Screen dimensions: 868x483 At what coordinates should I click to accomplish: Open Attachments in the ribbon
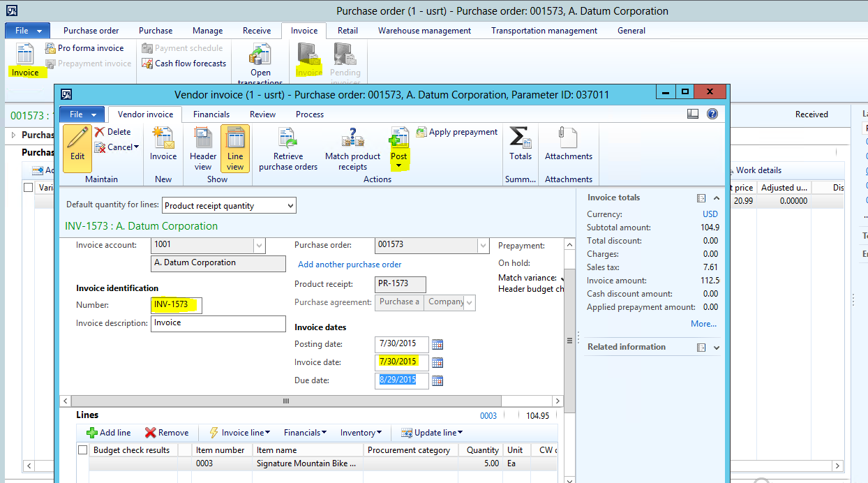(x=569, y=144)
